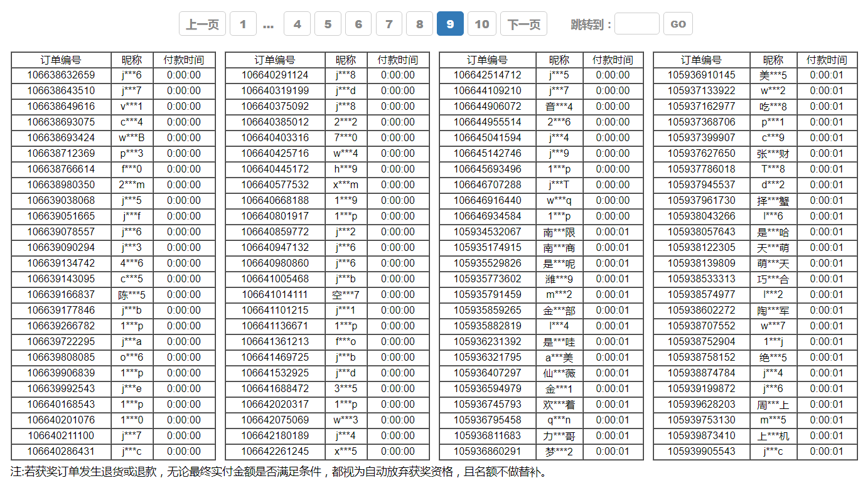Click nickname w***B
Viewport: 868px width, 483px height.
[132, 138]
